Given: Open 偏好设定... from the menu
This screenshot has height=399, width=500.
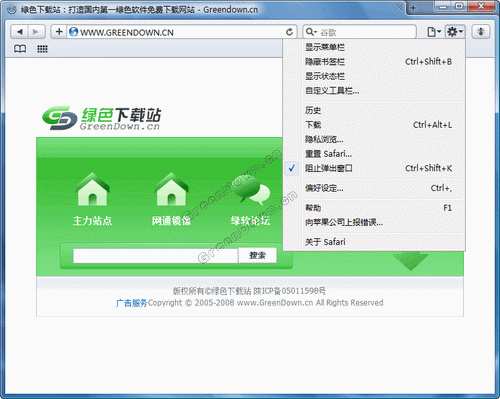Looking at the screenshot, I should (374, 188).
